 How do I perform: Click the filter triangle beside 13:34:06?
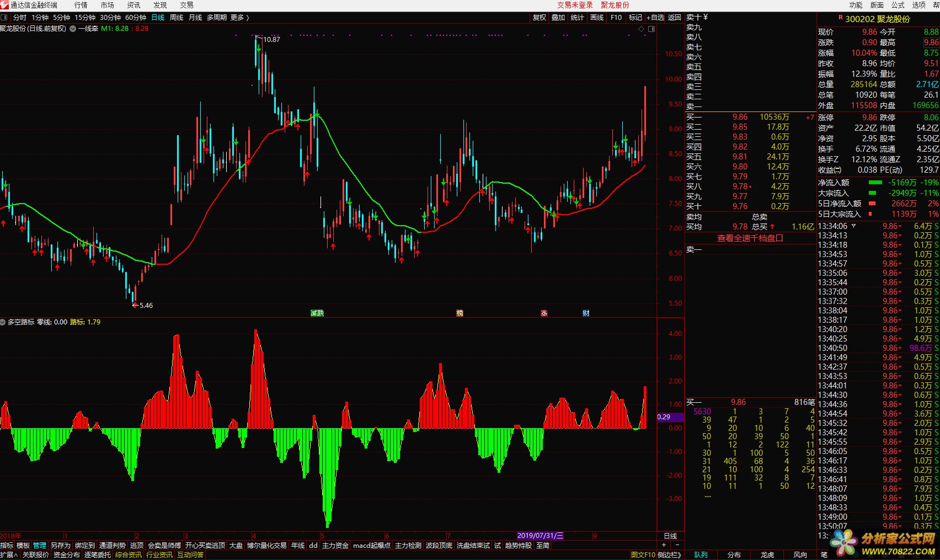[853, 226]
